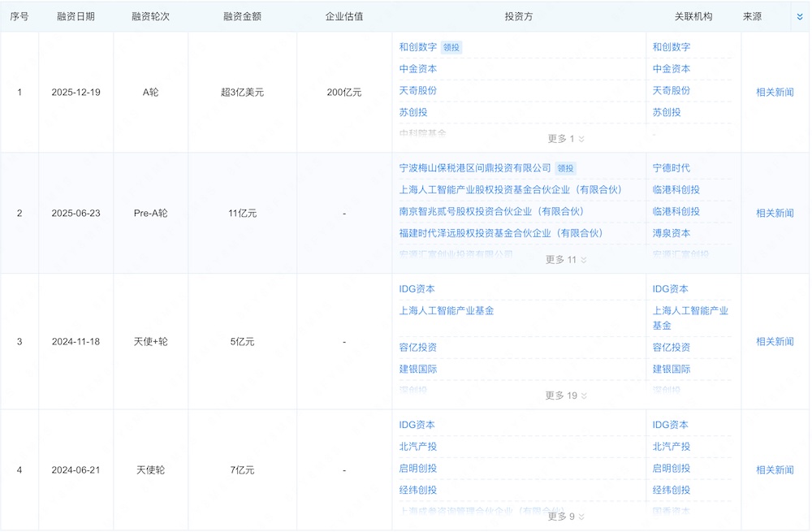This screenshot has height=532, width=812.
Task: Click the 领投 tag next to 和创数字
Action: tap(451, 47)
